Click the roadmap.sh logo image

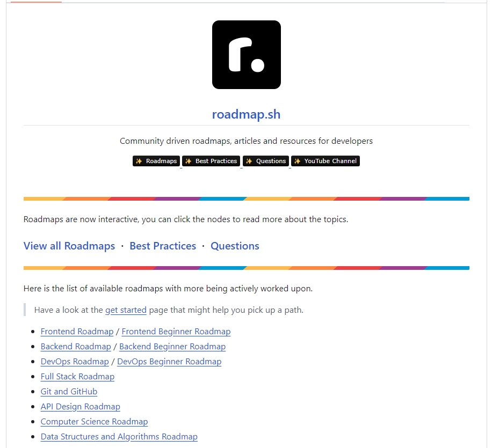(247, 55)
